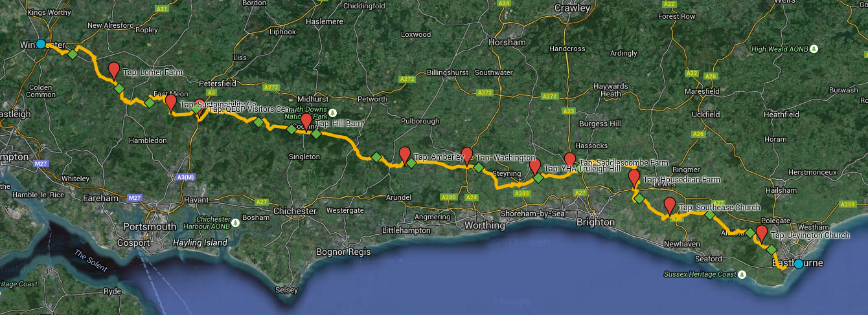Select the Tap: Southease Church marker

669,206
